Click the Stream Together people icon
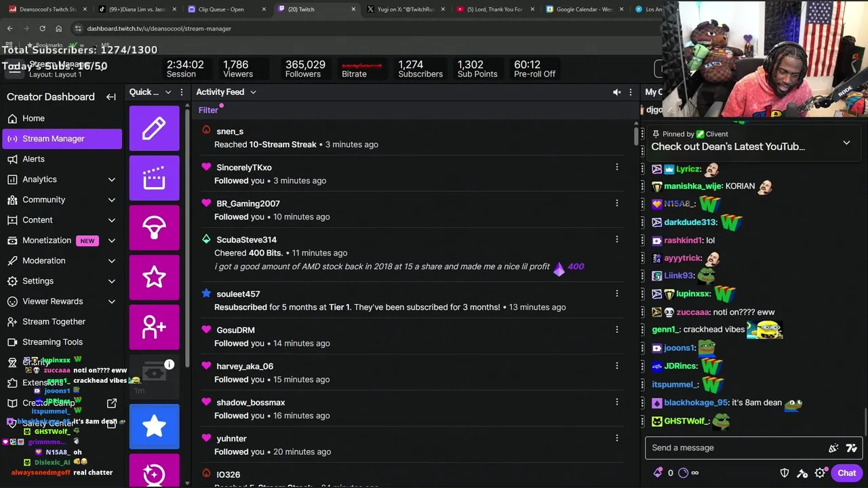The height and width of the screenshot is (488, 868). 12,321
